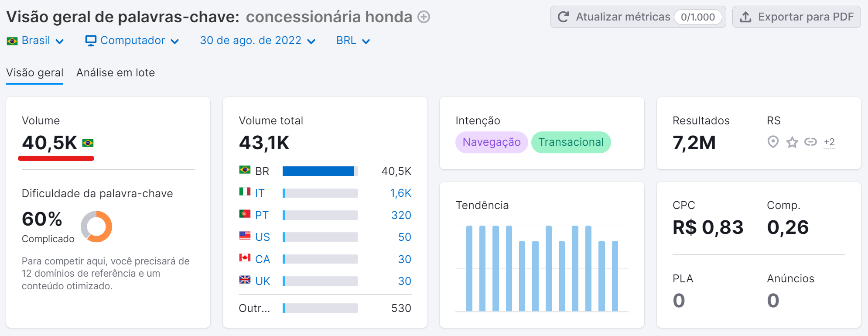Open the US country link
The width and height of the screenshot is (868, 336).
click(x=263, y=237)
